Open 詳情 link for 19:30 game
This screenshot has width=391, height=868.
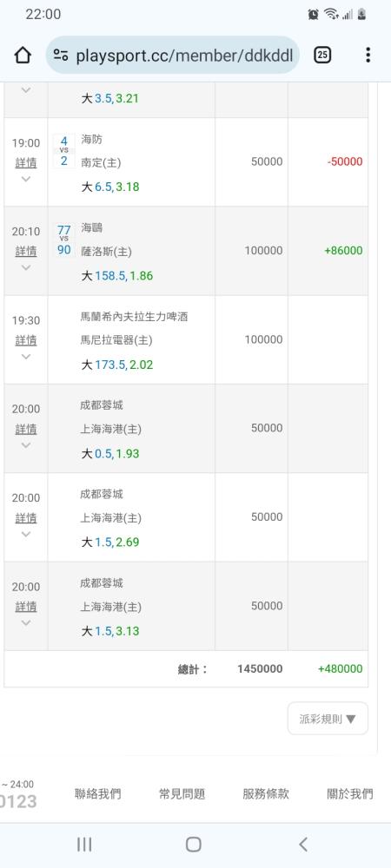coord(25,340)
